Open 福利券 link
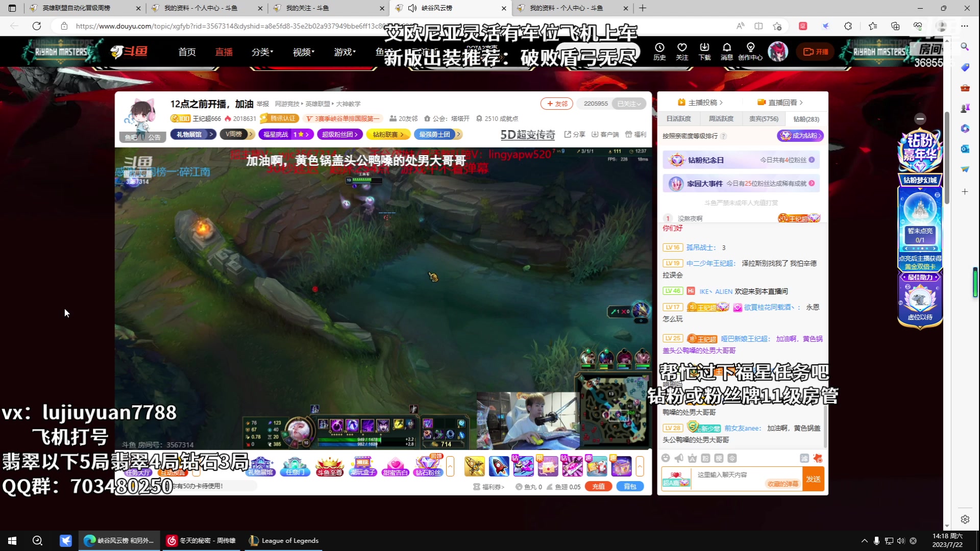Screen dimensions: 980x551 coord(489,487)
